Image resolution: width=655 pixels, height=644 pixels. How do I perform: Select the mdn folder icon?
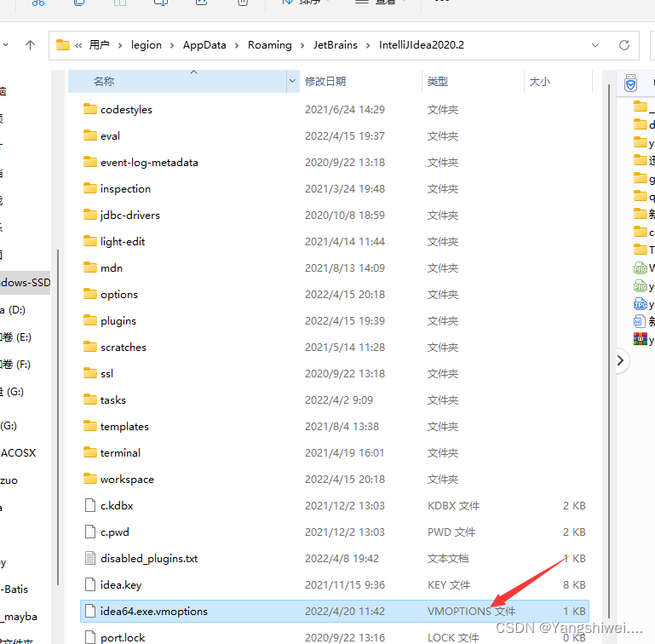pos(89,267)
